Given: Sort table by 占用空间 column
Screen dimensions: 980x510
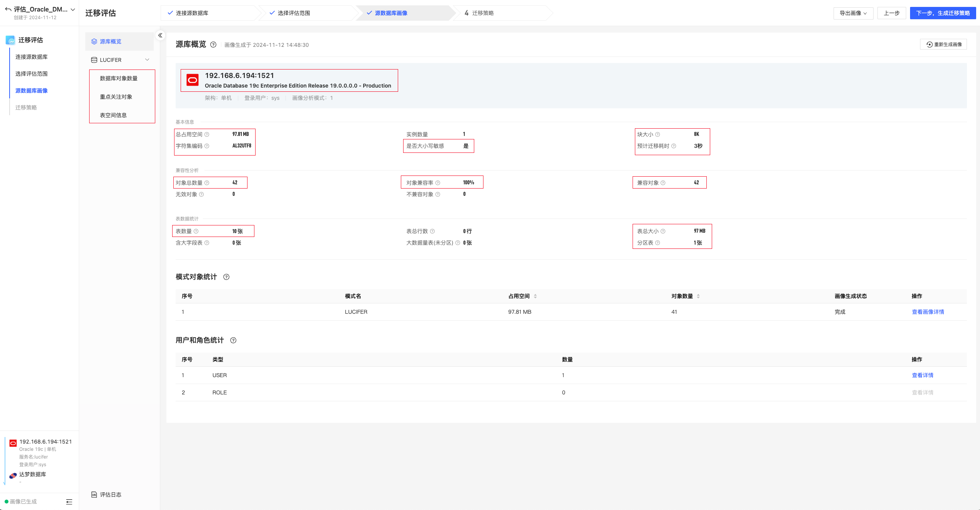Looking at the screenshot, I should tap(535, 296).
